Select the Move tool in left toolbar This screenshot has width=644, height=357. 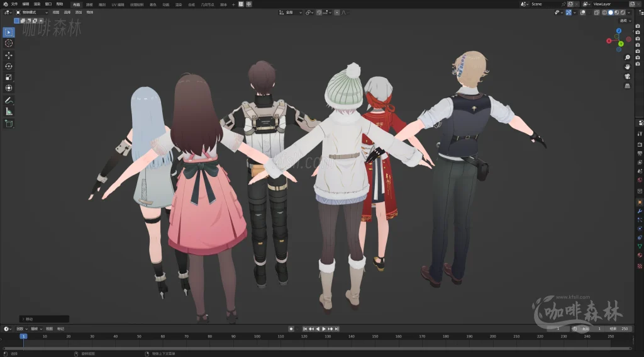point(9,55)
